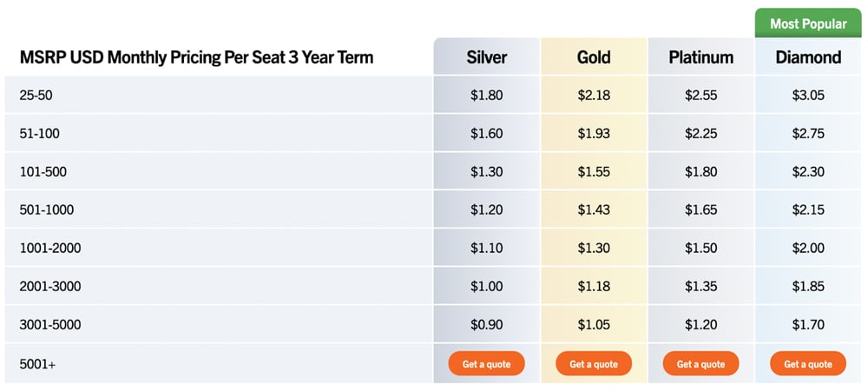The height and width of the screenshot is (391, 868).
Task: Select the Silver column header
Action: pyautogui.click(x=486, y=58)
